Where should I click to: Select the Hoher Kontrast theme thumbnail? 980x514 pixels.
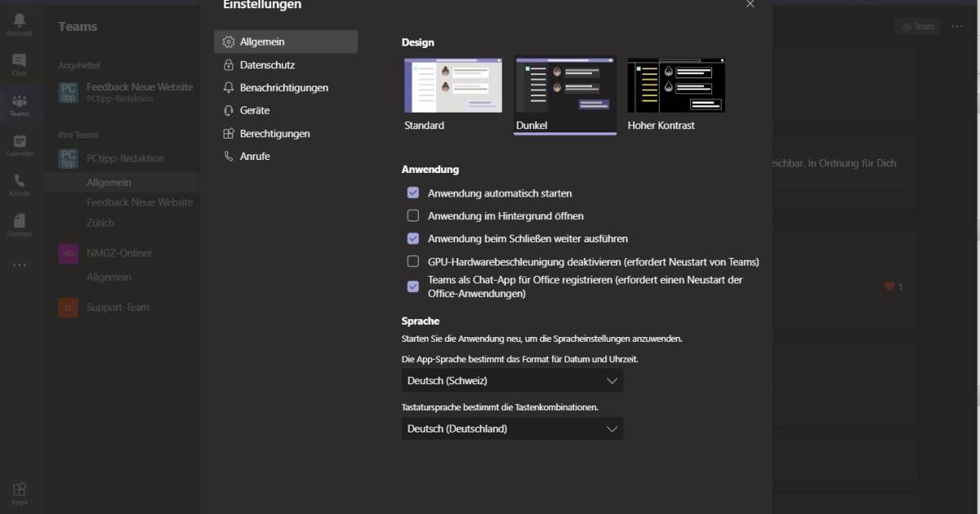(x=676, y=85)
